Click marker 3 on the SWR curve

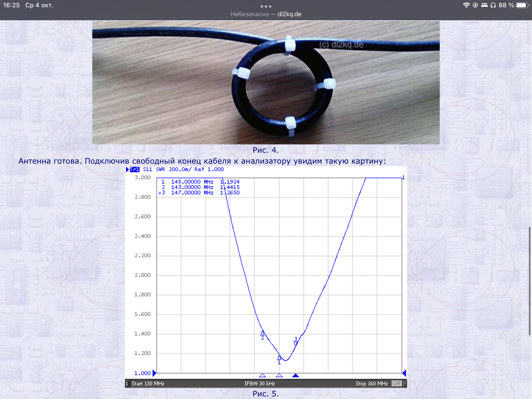click(296, 343)
